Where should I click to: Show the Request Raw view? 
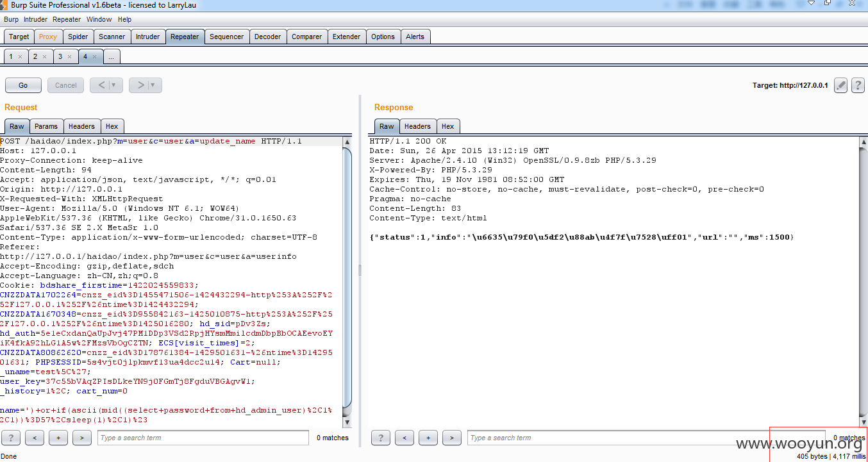coord(17,126)
